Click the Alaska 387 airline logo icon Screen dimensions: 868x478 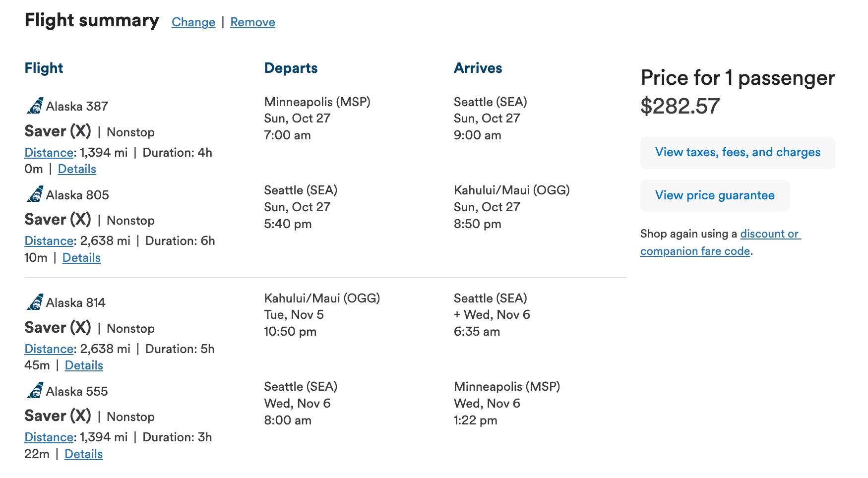tap(35, 106)
